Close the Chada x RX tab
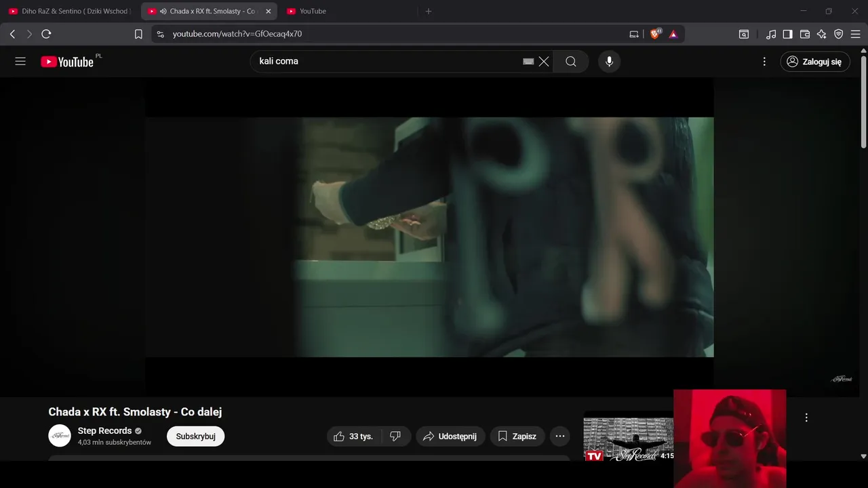Viewport: 868px width, 488px height. pos(268,12)
